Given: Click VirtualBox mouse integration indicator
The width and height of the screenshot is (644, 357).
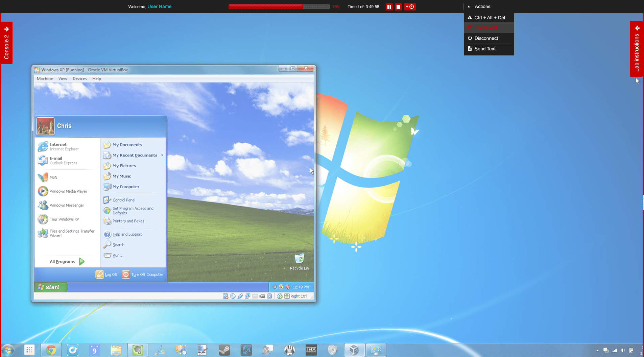Looking at the screenshot, I should click(280, 296).
